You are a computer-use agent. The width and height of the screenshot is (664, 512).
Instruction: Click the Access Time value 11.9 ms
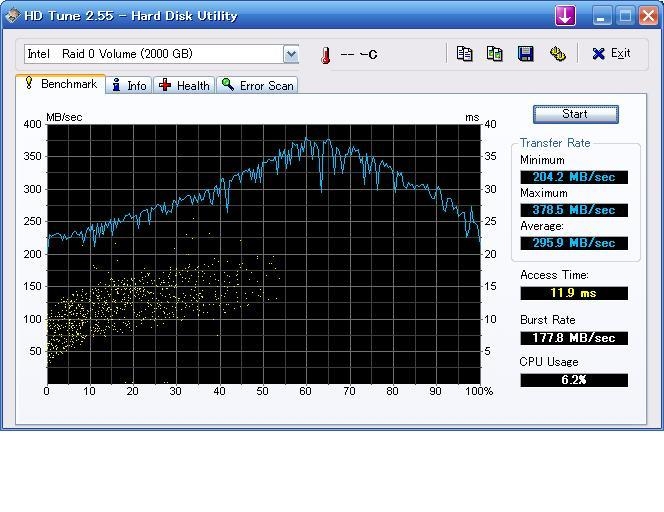point(574,293)
